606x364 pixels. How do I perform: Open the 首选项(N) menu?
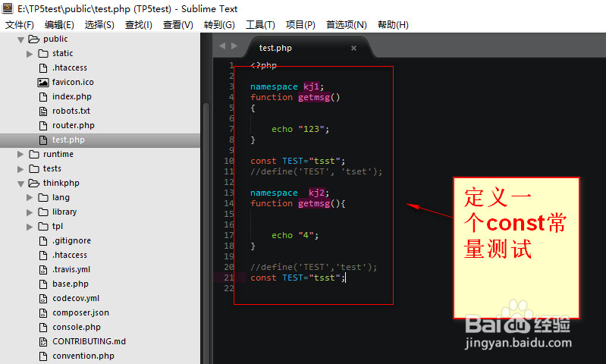(347, 25)
